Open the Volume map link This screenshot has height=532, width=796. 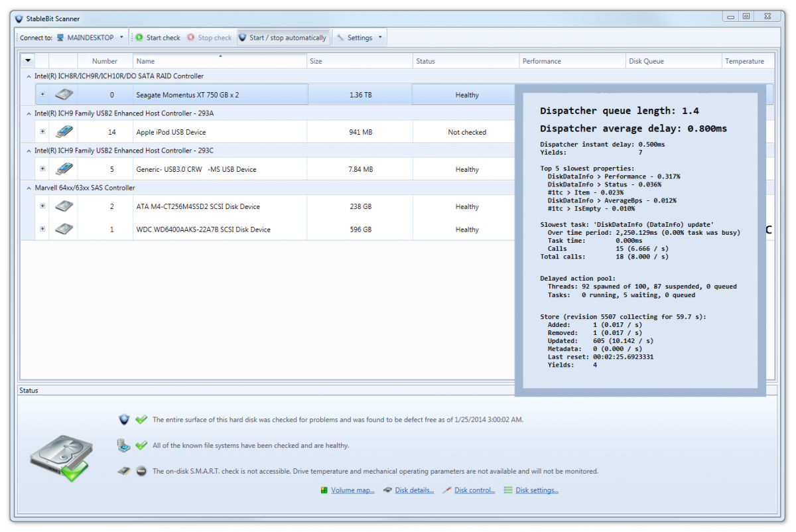[x=353, y=490]
